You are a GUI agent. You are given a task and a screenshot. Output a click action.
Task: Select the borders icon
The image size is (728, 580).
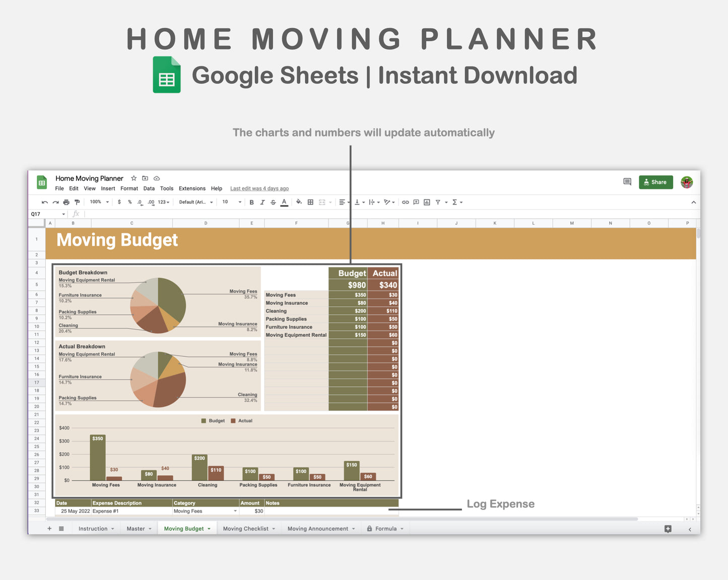pos(310,202)
